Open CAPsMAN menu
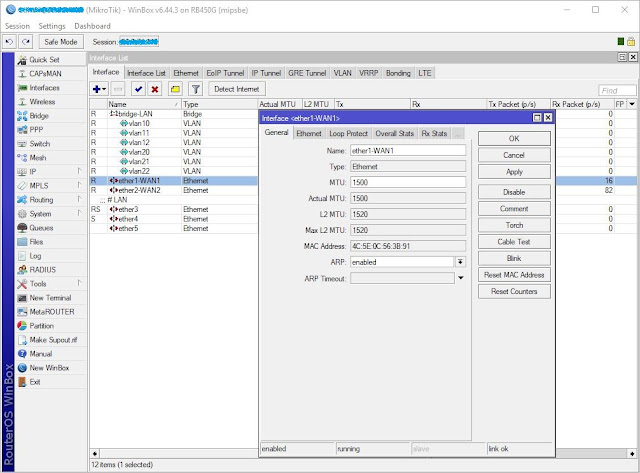Image resolution: width=640 pixels, height=473 pixels. pyautogui.click(x=45, y=73)
